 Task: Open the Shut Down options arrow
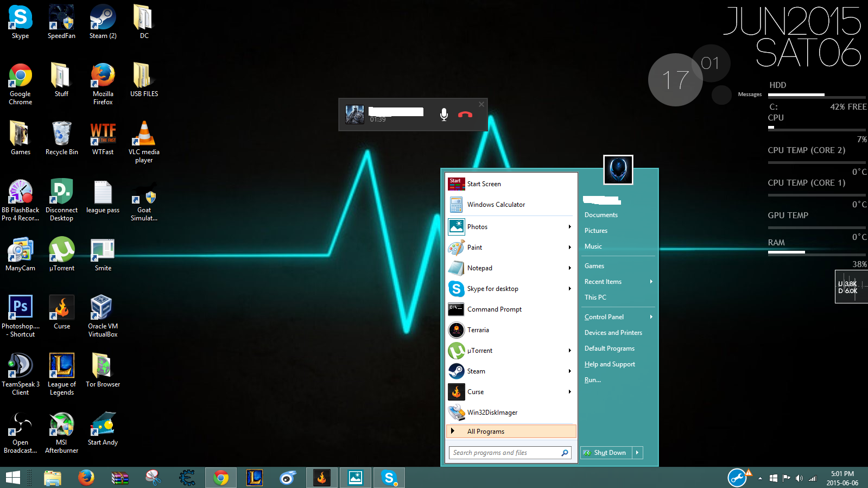tap(638, 453)
